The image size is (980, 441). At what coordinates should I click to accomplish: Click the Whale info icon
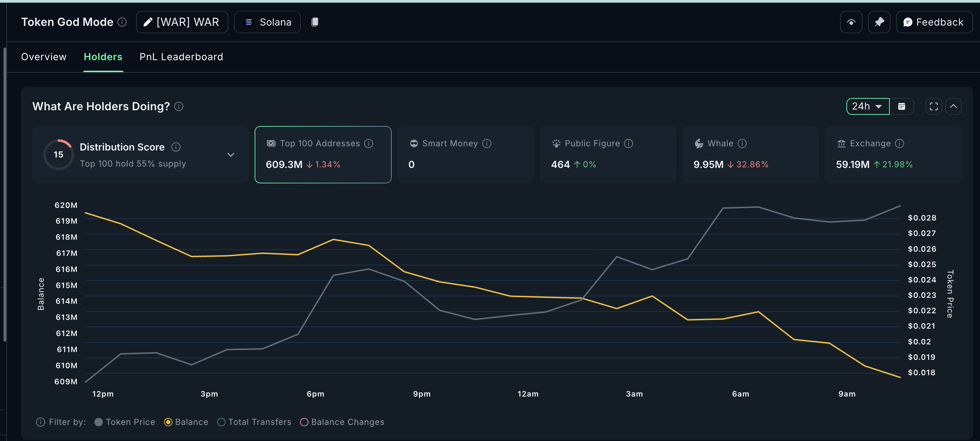742,143
